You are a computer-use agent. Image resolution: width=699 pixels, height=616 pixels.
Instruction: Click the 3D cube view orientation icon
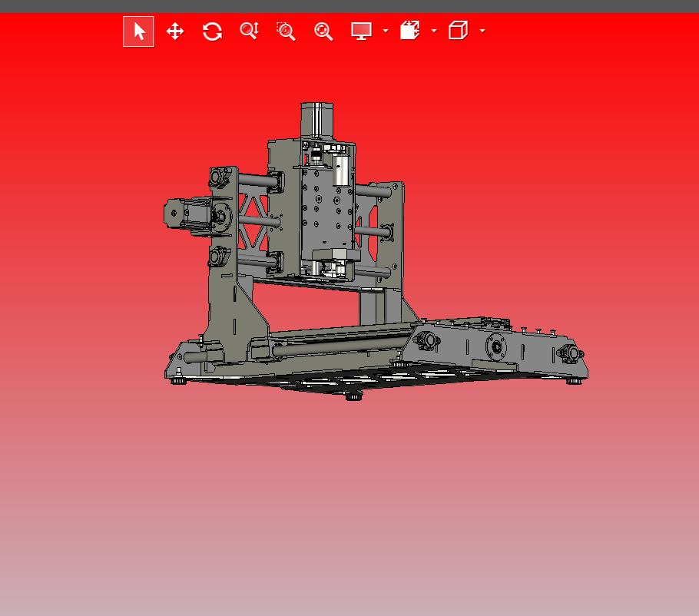[458, 31]
